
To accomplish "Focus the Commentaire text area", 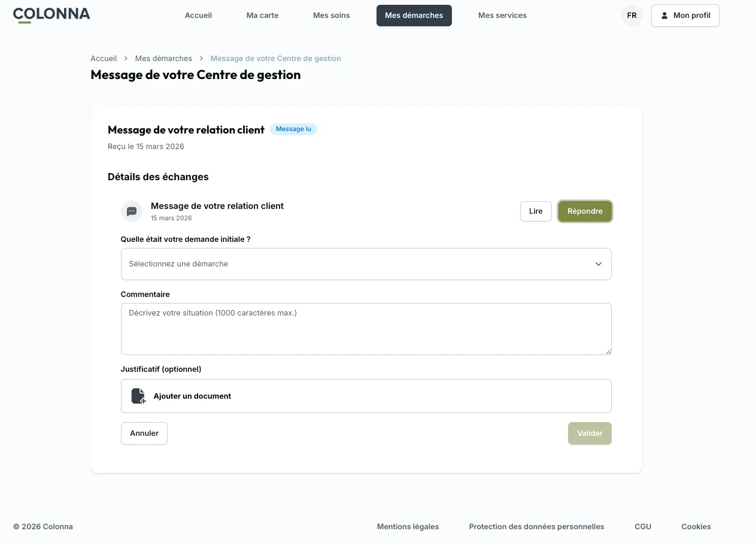I will coord(366,329).
